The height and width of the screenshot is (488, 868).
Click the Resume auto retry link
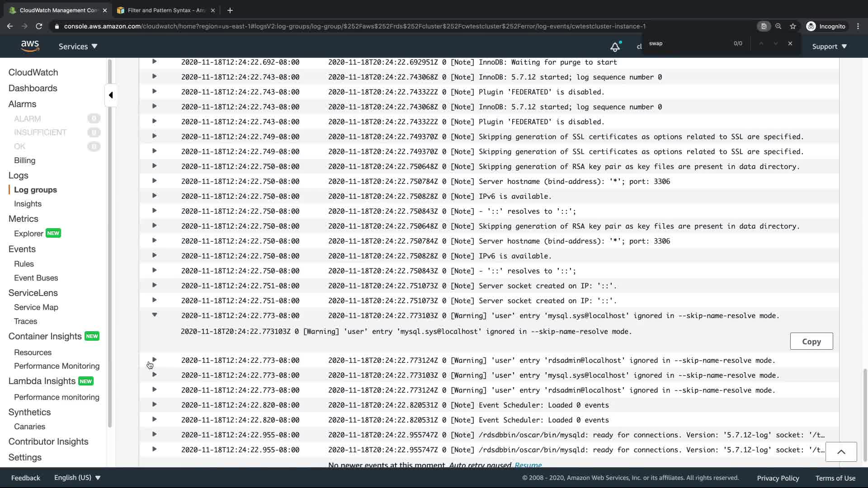point(528,465)
